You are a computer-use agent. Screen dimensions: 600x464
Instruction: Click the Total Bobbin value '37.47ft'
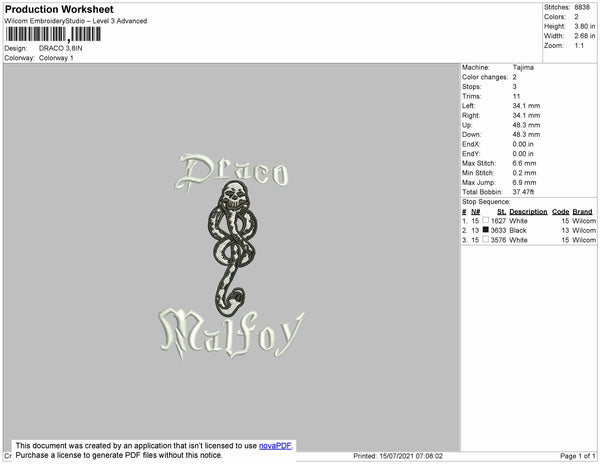pos(523,192)
